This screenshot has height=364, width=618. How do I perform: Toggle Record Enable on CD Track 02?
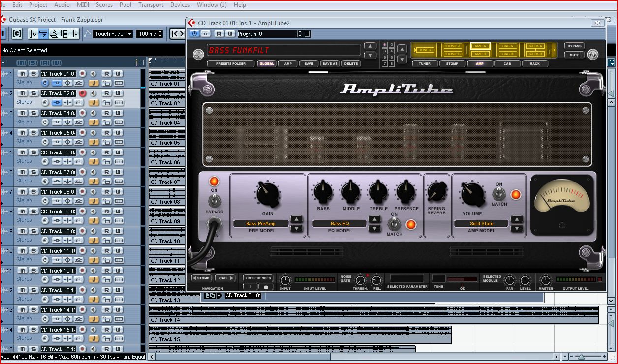click(82, 93)
